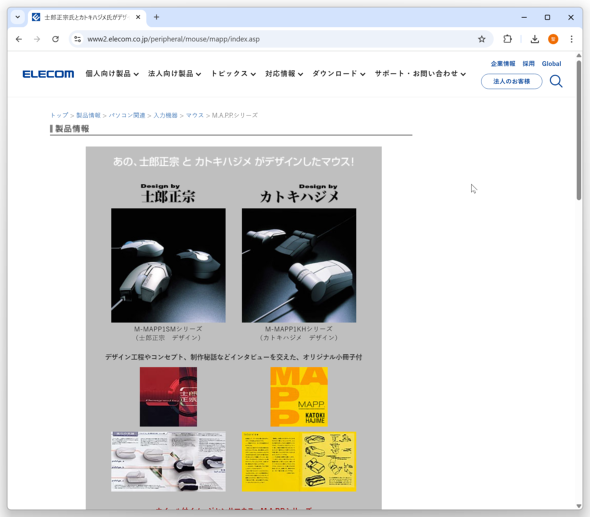Click the browser back arrow
The height and width of the screenshot is (517, 590).
pyautogui.click(x=19, y=39)
